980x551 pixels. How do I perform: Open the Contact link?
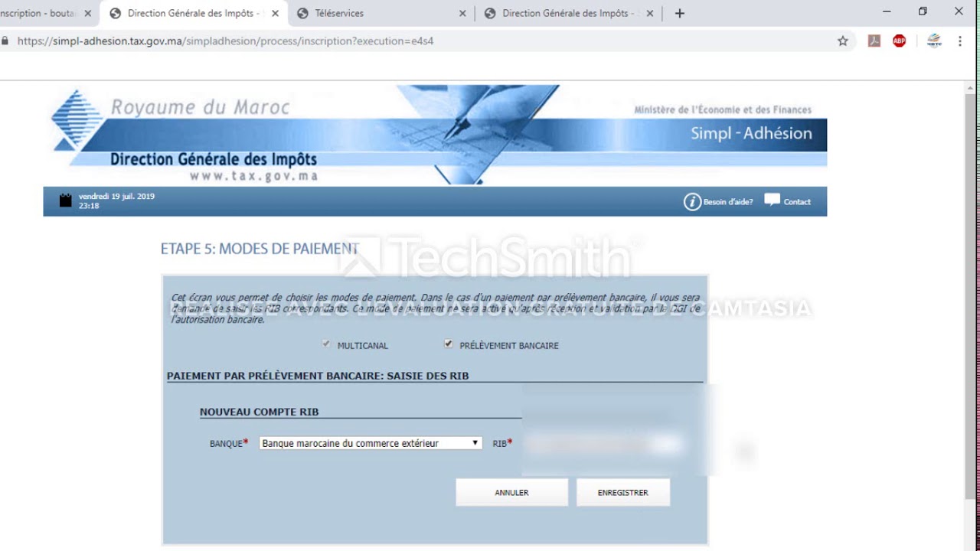797,202
